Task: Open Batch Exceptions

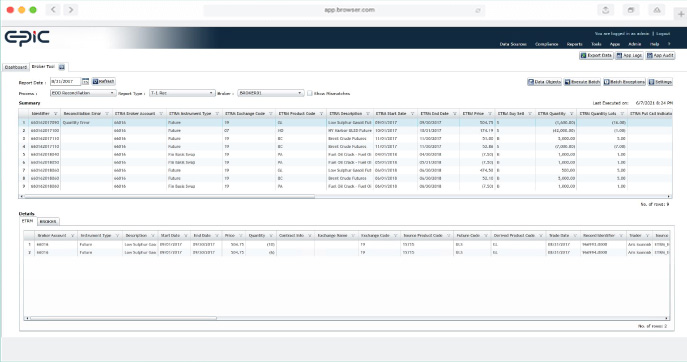Action: tap(624, 82)
